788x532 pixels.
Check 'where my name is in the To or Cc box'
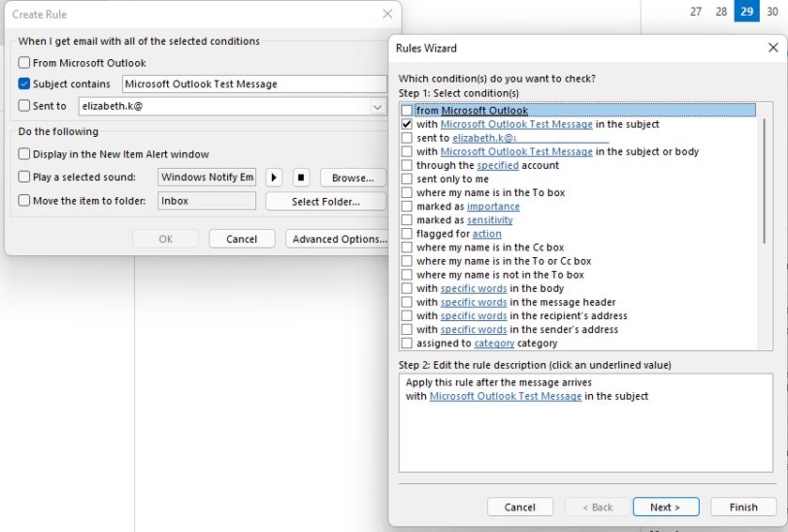(407, 261)
